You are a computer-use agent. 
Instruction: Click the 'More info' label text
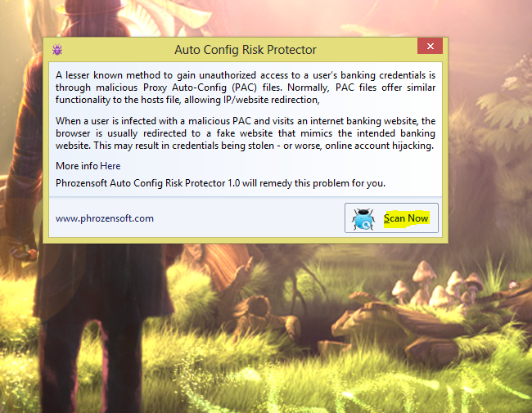click(x=77, y=166)
